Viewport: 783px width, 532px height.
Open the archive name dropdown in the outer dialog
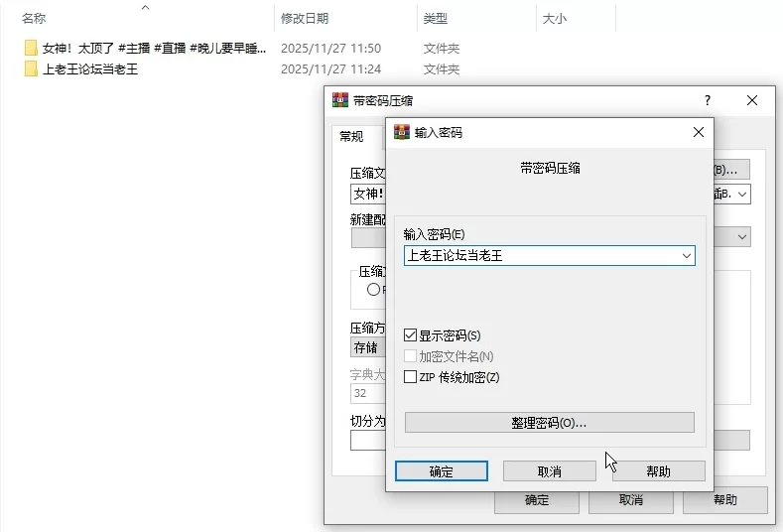741,195
